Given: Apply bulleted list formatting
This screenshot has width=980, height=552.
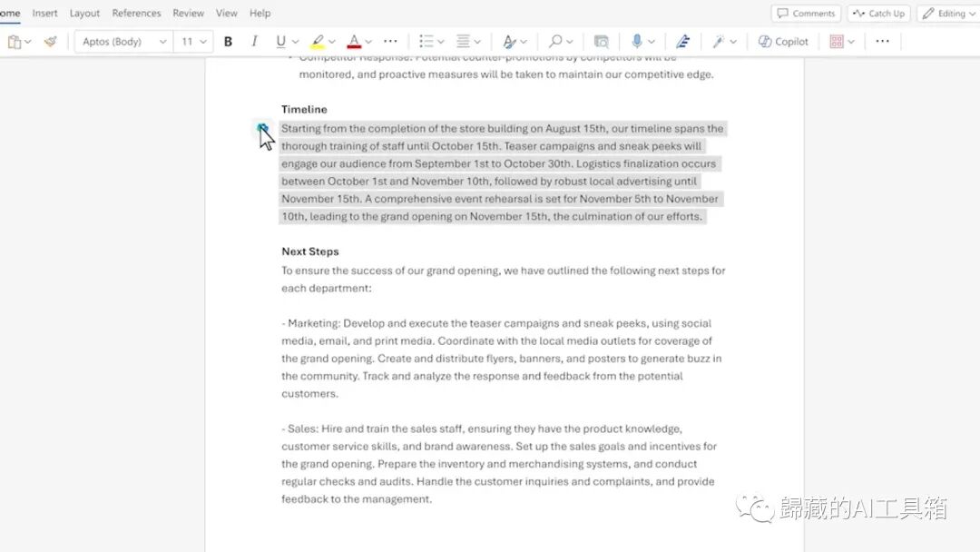Looking at the screenshot, I should tap(426, 42).
